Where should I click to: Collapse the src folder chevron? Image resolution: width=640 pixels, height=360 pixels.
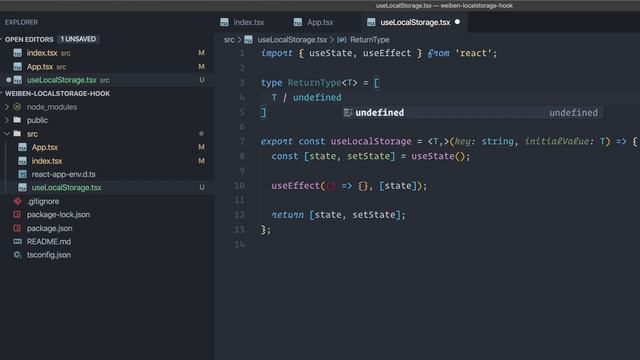(x=7, y=134)
